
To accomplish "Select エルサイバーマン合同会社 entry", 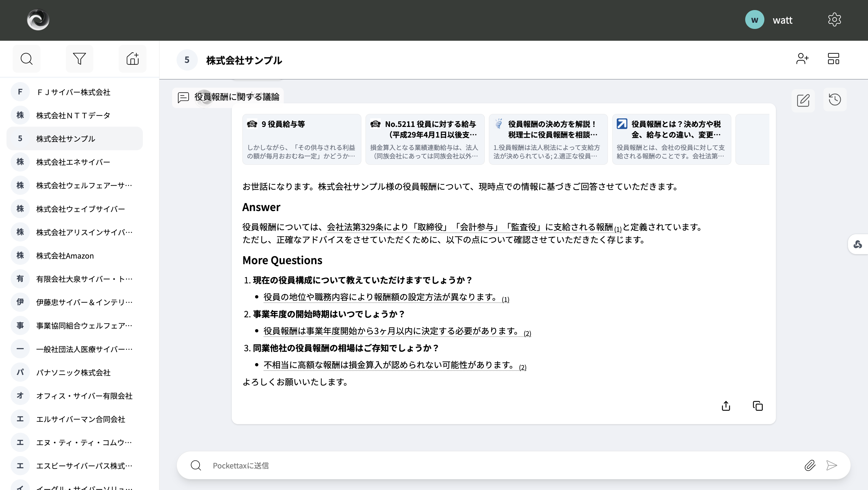I will pos(75,419).
